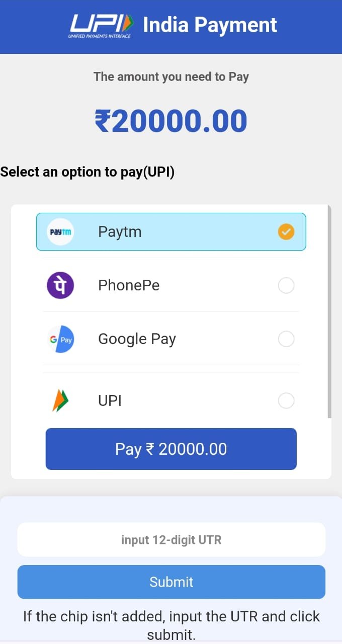Image resolution: width=342 pixels, height=644 pixels.
Task: Click the India Payment header title
Action: coord(210,25)
